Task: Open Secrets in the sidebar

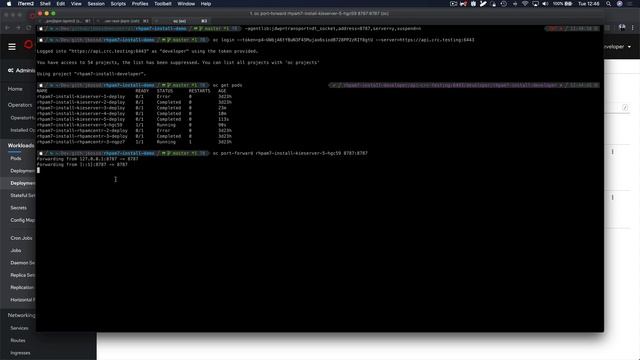Action: point(18,208)
